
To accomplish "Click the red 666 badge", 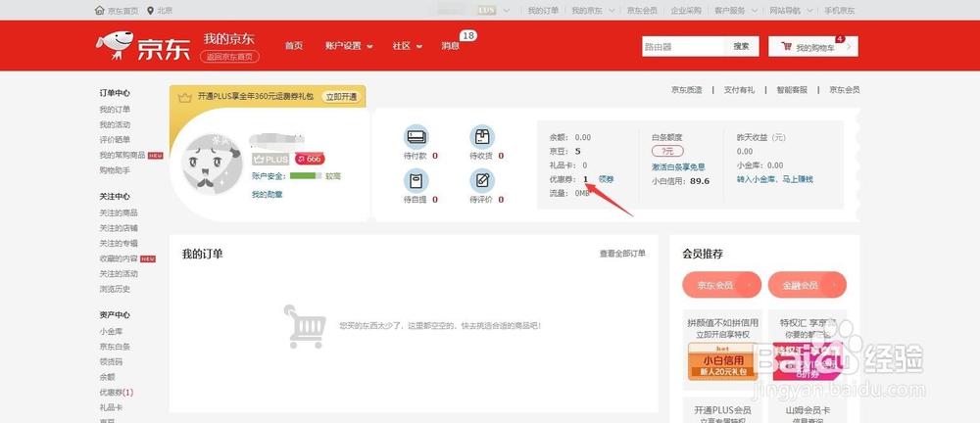I will pos(310,159).
